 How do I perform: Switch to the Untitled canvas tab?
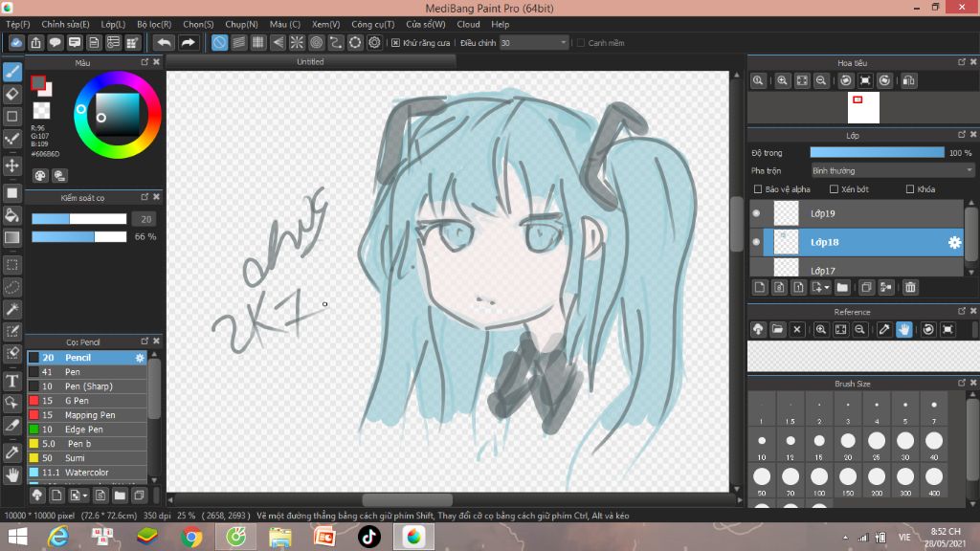(311, 62)
